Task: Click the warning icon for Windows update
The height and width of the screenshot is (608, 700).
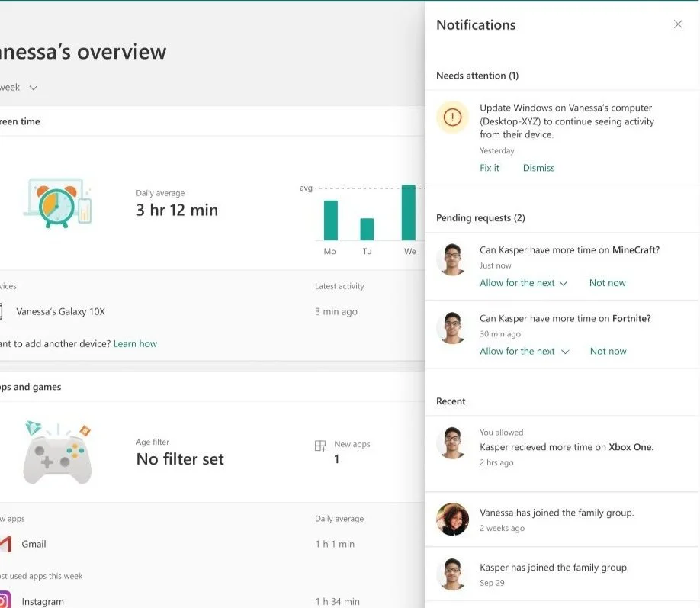Action: click(452, 117)
